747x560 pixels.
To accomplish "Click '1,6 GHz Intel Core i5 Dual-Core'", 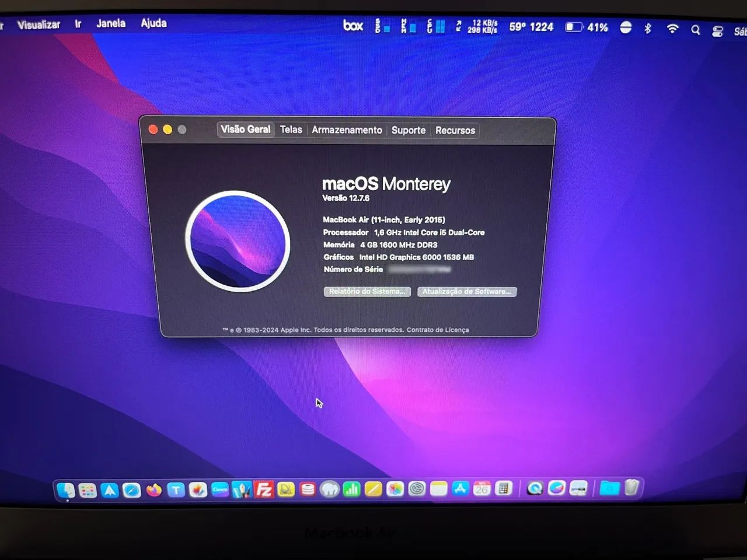I will 429,232.
